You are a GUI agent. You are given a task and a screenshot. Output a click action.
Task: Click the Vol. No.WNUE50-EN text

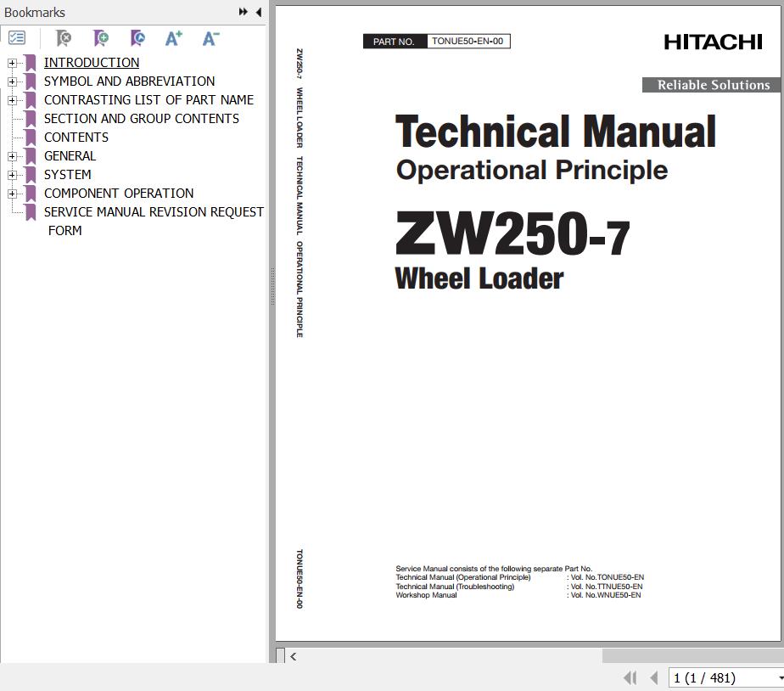(606, 595)
